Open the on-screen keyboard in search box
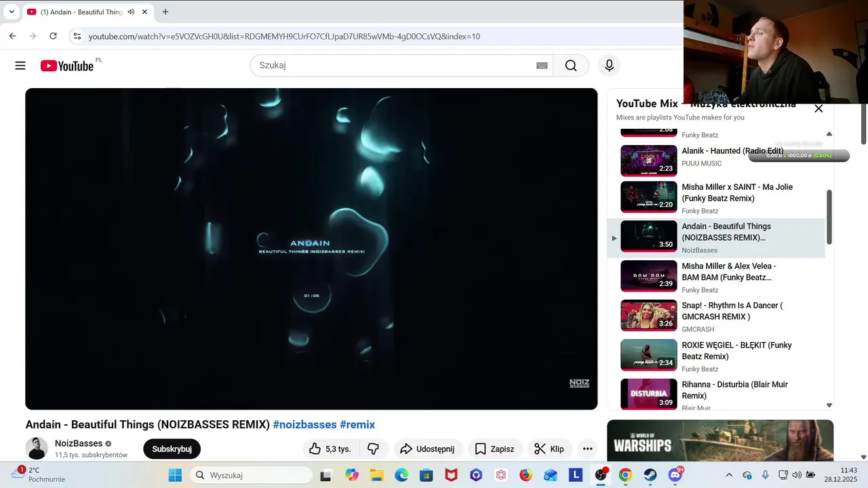Viewport: 868px width, 488px height. (x=542, y=66)
